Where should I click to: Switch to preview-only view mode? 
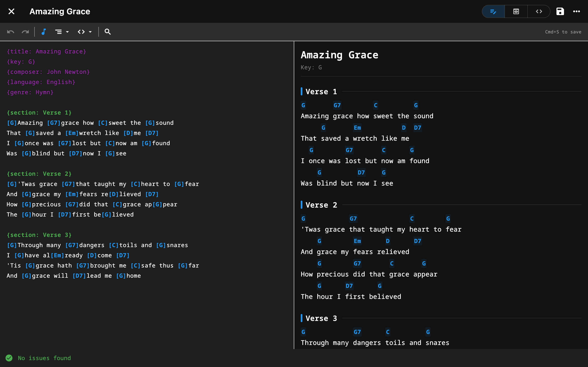[x=516, y=11]
